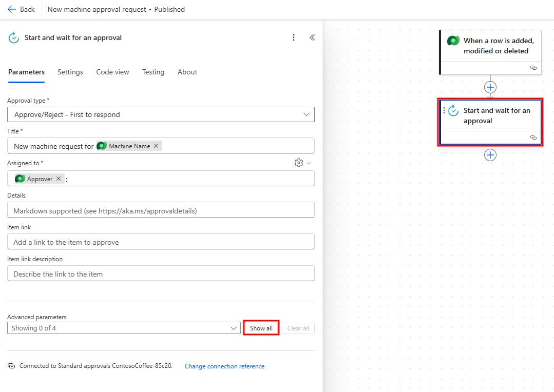Expand the Approval type dropdown
The image size is (554, 392).
tap(307, 114)
